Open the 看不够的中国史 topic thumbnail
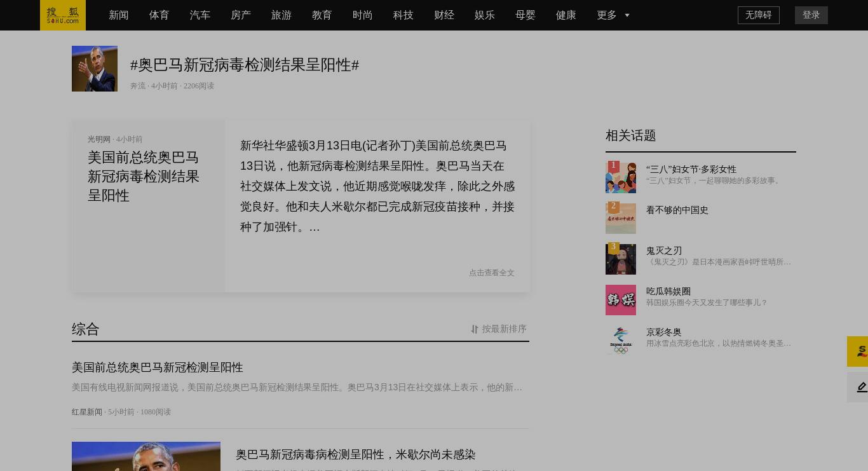This screenshot has height=471, width=868. click(621, 217)
